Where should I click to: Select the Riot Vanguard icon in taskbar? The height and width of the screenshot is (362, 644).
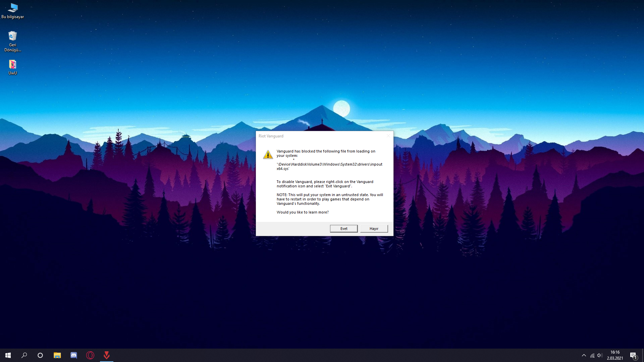pyautogui.click(x=106, y=355)
